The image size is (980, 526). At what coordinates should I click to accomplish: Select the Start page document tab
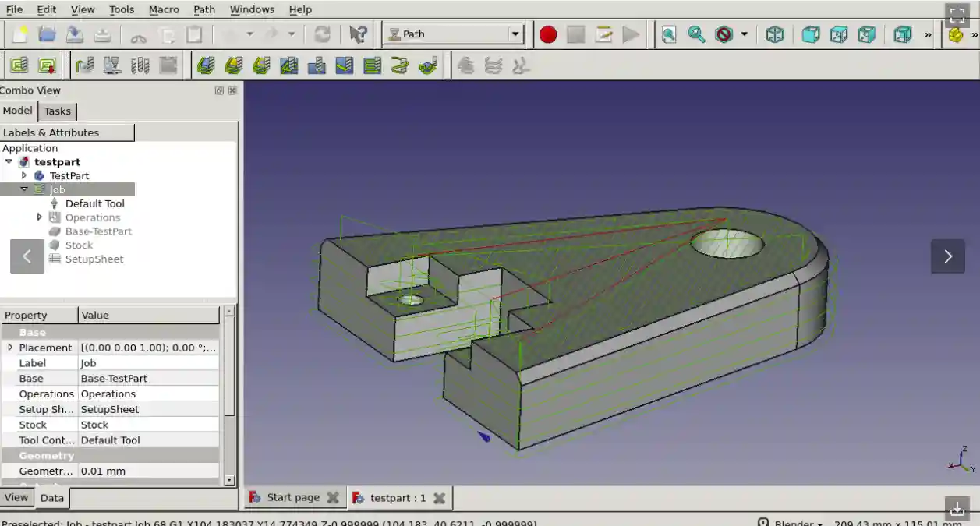click(x=293, y=497)
